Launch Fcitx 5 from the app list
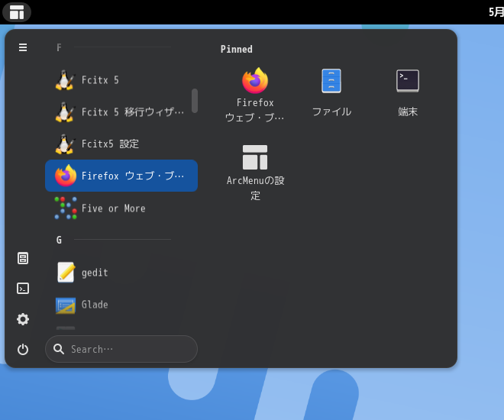 pyautogui.click(x=121, y=79)
